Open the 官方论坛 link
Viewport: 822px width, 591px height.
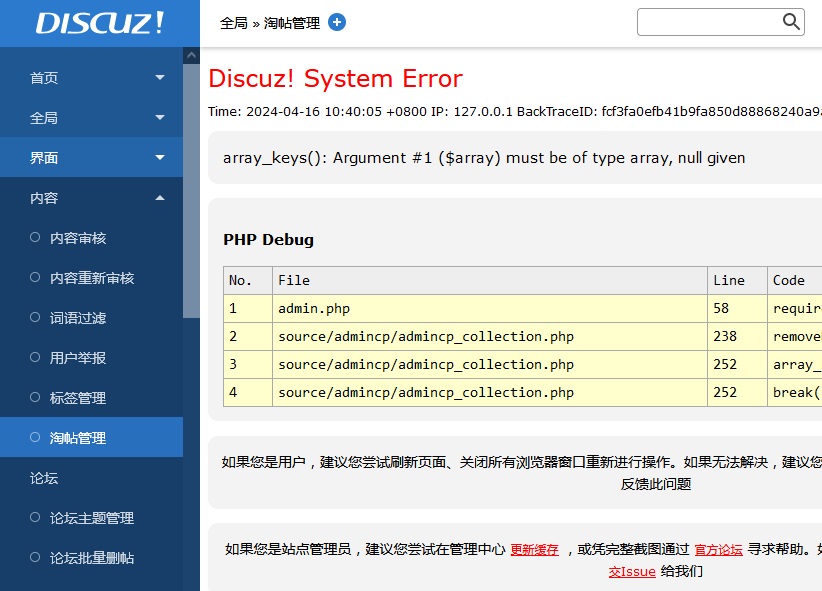[x=719, y=549]
